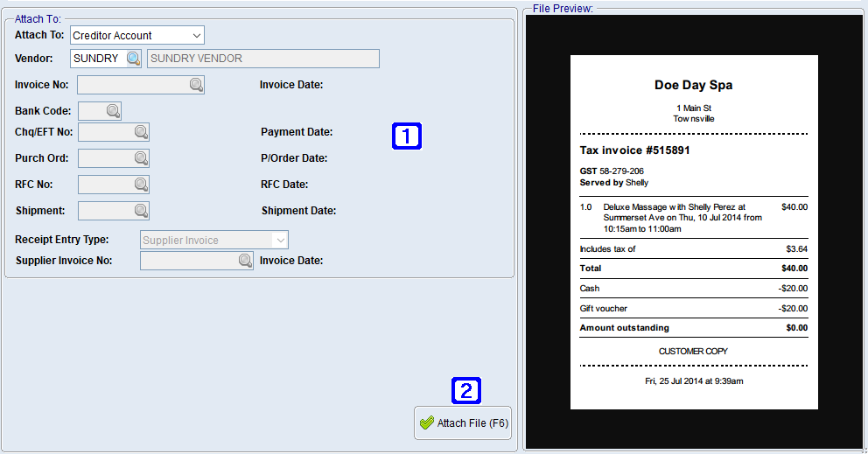Open the Supplier Invoice No lookup icon

pos(245,261)
